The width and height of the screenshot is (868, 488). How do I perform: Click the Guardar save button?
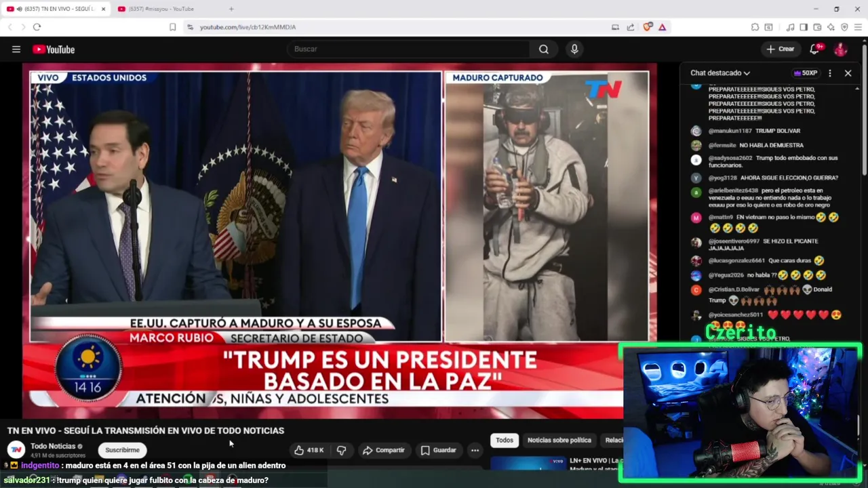[x=438, y=450]
